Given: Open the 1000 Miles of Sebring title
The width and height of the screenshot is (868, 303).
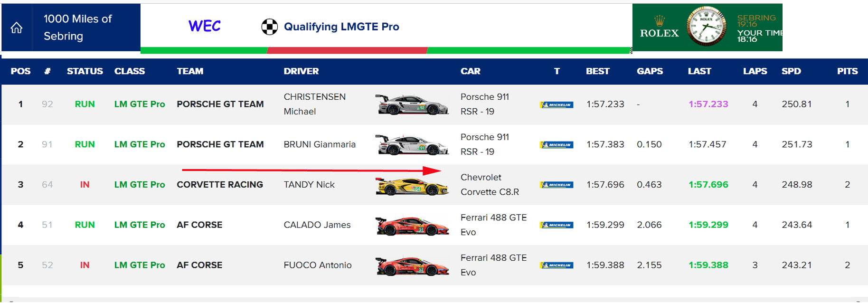Looking at the screenshot, I should coord(78,28).
